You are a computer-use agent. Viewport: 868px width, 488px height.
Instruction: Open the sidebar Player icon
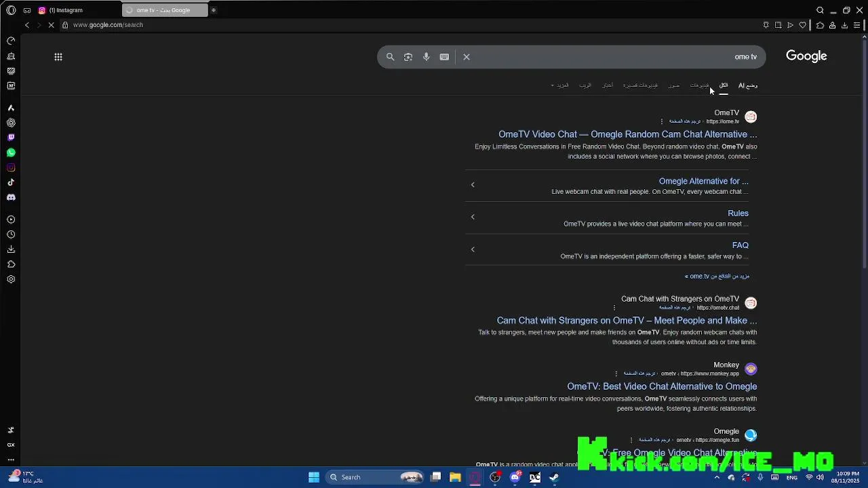tap(11, 220)
